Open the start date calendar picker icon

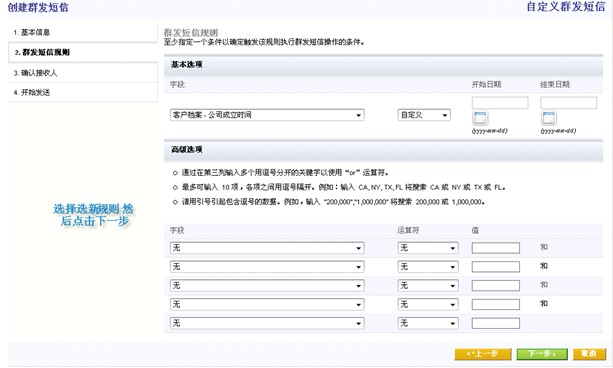click(x=480, y=118)
